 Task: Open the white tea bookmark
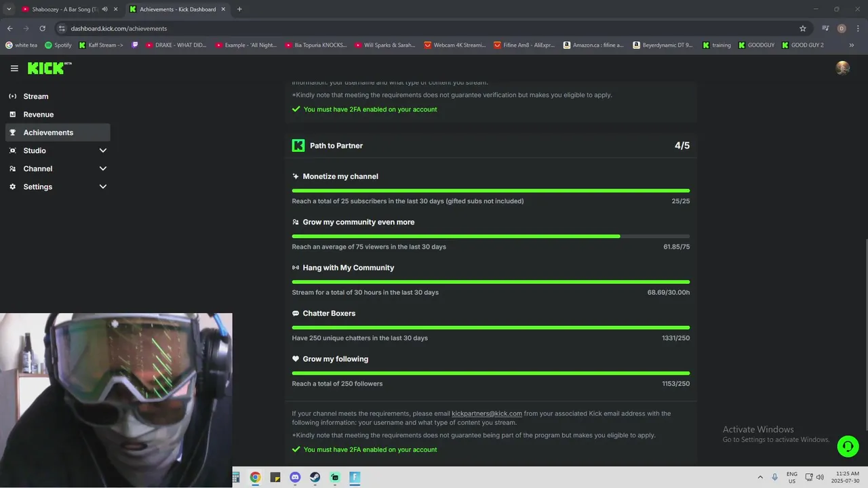pos(21,45)
